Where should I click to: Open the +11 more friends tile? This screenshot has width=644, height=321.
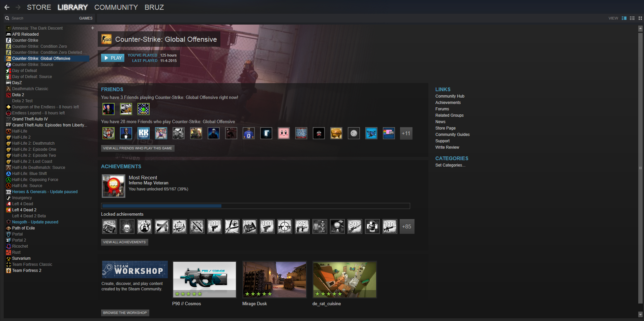[406, 133]
